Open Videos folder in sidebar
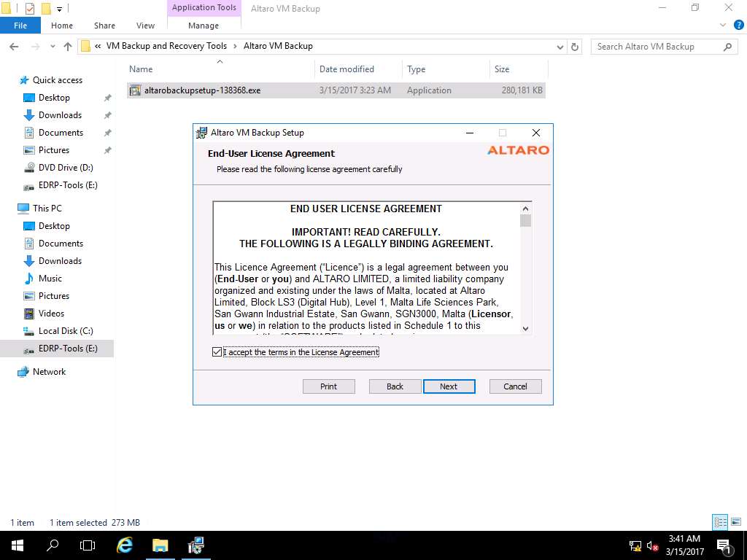This screenshot has width=747, height=560. tap(52, 314)
